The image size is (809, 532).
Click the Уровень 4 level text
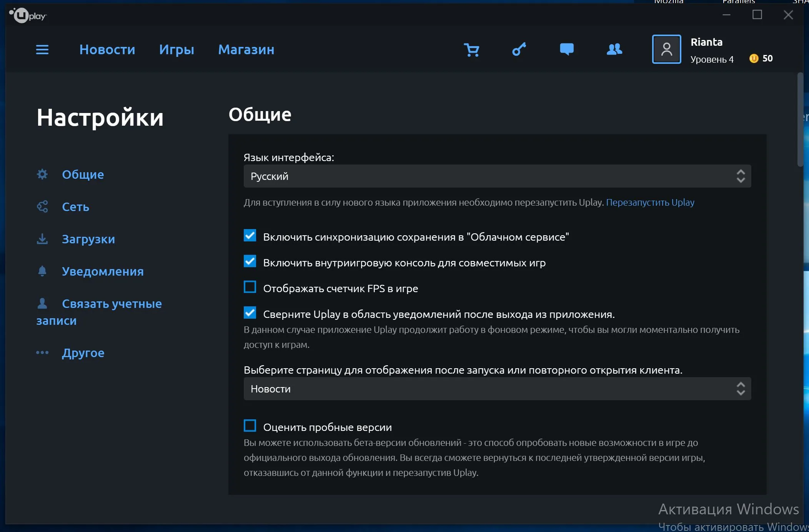pos(712,59)
